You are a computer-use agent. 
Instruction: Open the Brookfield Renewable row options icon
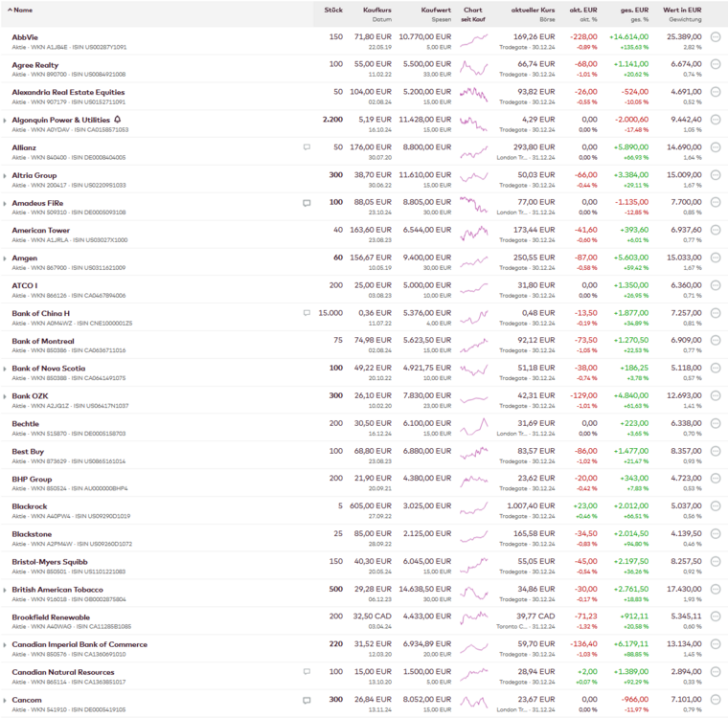716,617
